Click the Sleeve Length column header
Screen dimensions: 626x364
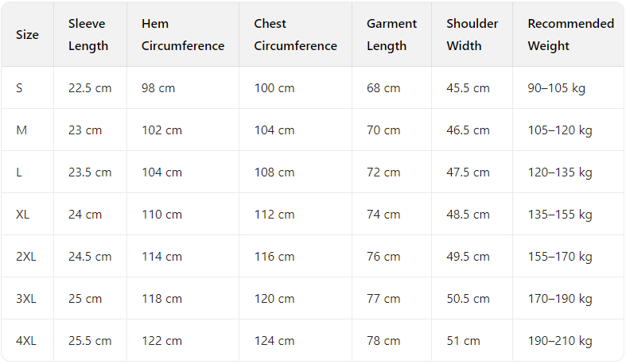coord(88,35)
